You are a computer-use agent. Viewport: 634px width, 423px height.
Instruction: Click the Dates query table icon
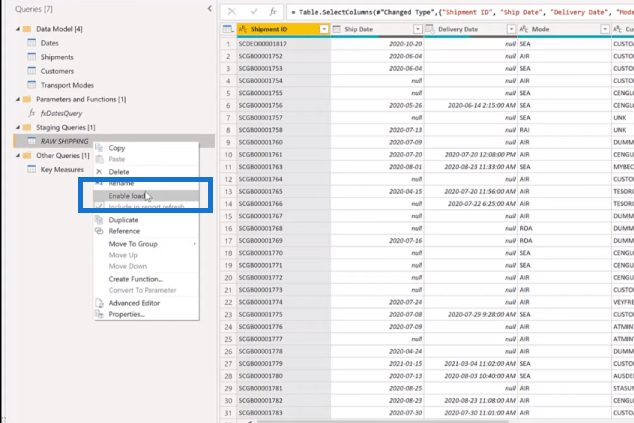tap(32, 44)
